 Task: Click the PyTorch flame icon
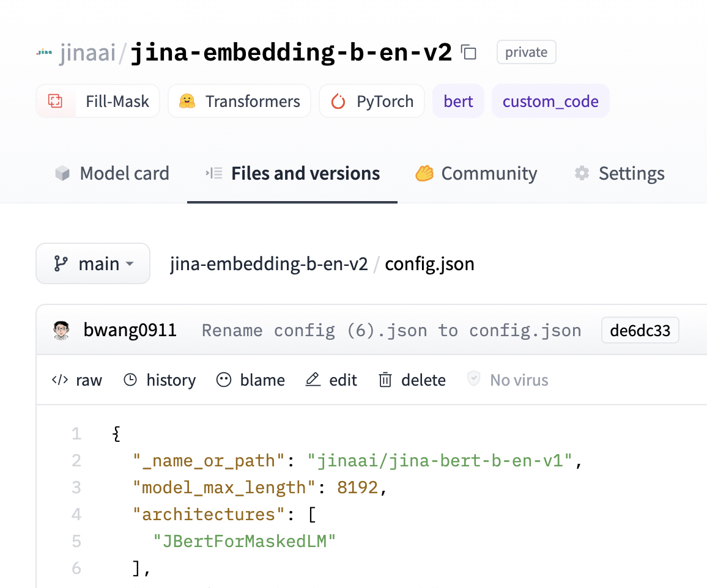point(338,101)
